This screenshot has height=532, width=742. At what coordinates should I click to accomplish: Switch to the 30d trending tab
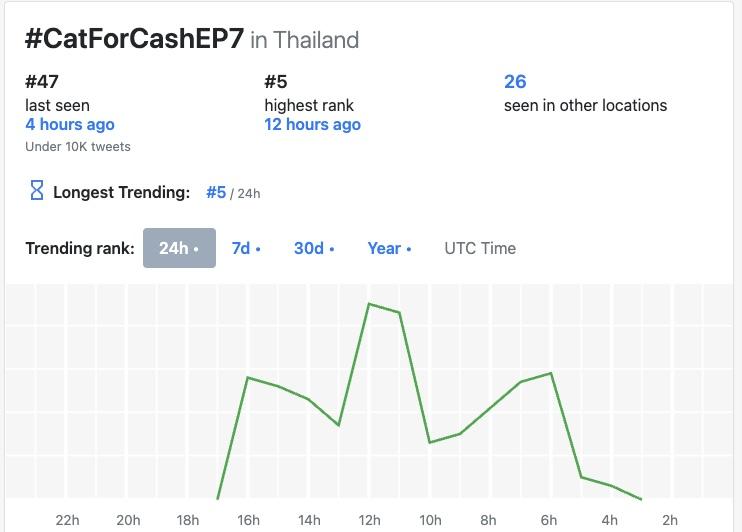(314, 248)
